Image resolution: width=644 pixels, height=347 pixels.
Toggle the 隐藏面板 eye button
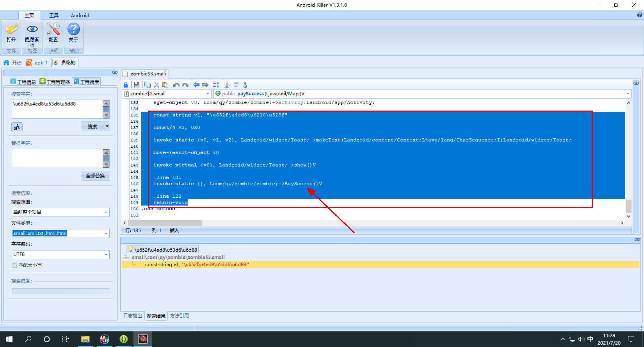(x=32, y=33)
